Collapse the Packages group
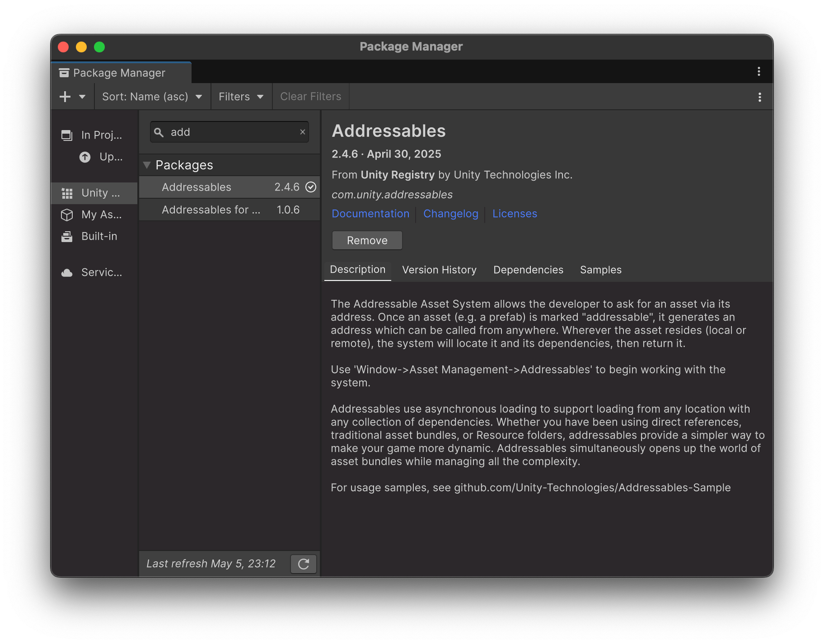The width and height of the screenshot is (824, 644). 147,165
